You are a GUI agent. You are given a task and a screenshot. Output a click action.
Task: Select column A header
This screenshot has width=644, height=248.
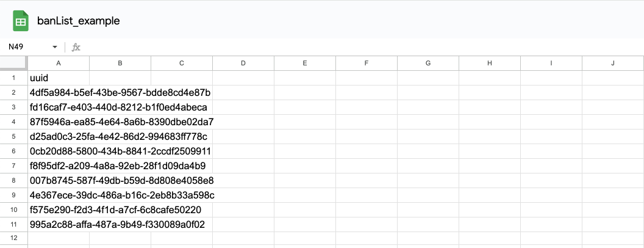[59, 63]
